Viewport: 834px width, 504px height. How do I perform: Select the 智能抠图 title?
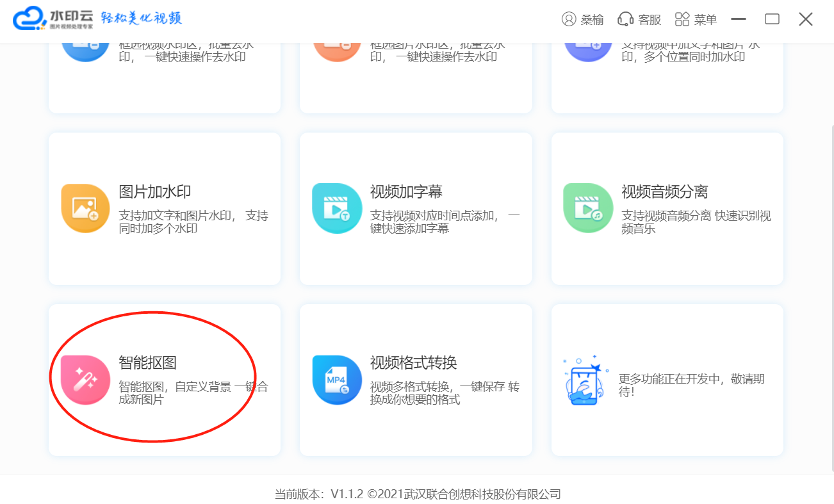point(147,363)
